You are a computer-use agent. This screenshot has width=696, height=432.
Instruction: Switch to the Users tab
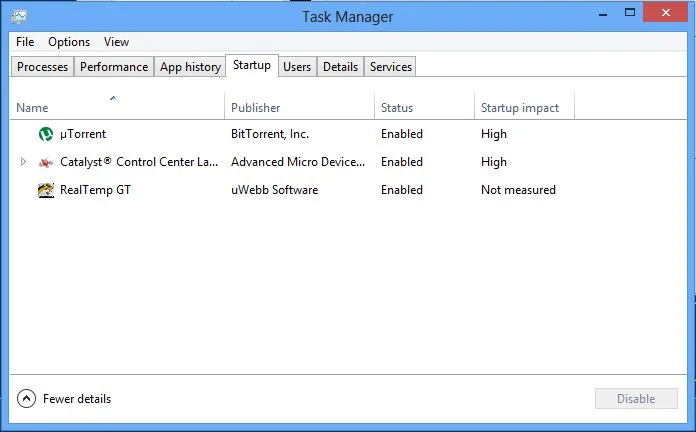[x=297, y=67]
